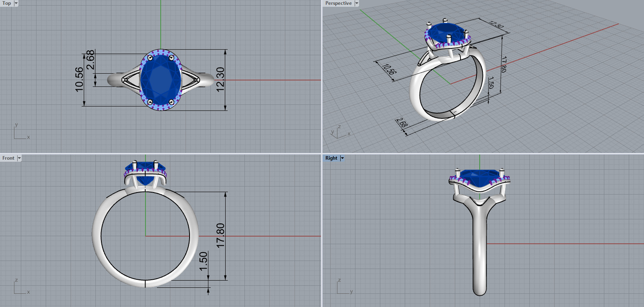The width and height of the screenshot is (644, 307).
Task: Select the 17.80 dimension in Front view
Action: 220,235
